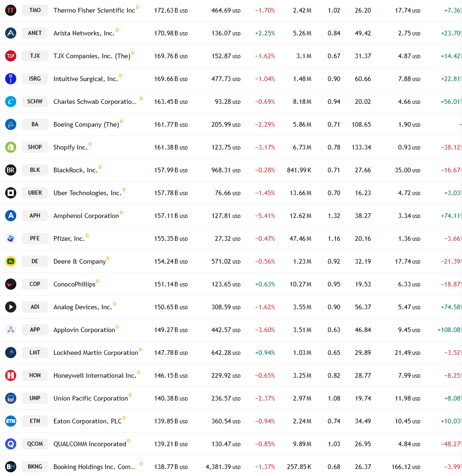The height and width of the screenshot is (476, 462).
Task: Click the Intuitive Surgical logo icon
Action: (11, 79)
